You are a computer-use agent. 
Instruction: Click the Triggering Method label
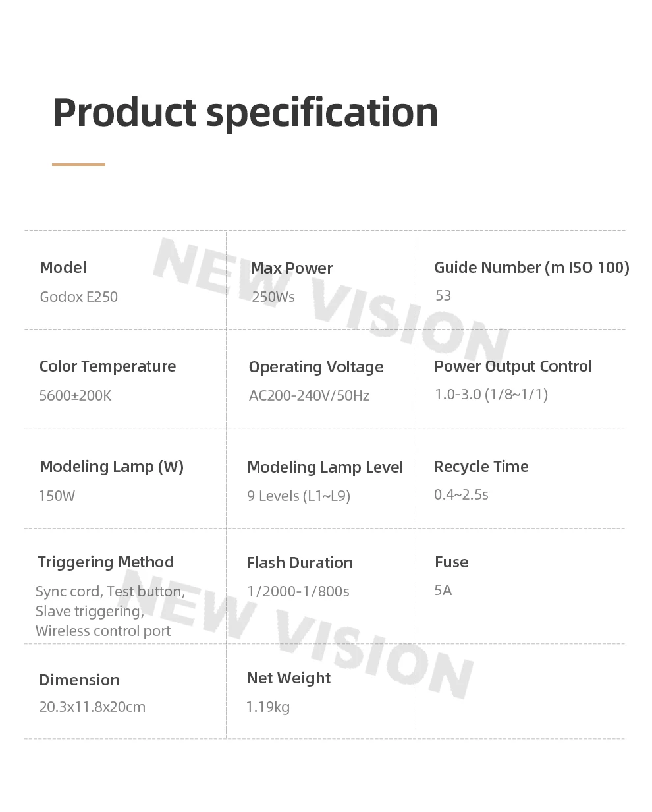coord(105,562)
